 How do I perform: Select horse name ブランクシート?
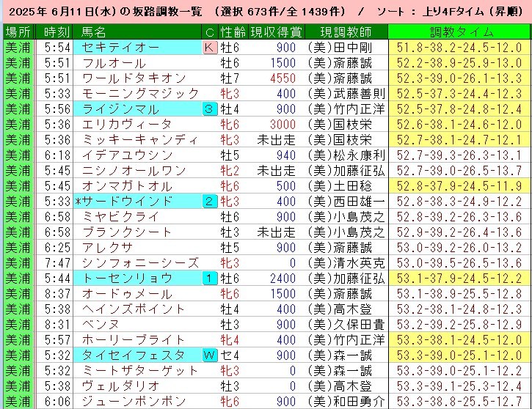(127, 232)
